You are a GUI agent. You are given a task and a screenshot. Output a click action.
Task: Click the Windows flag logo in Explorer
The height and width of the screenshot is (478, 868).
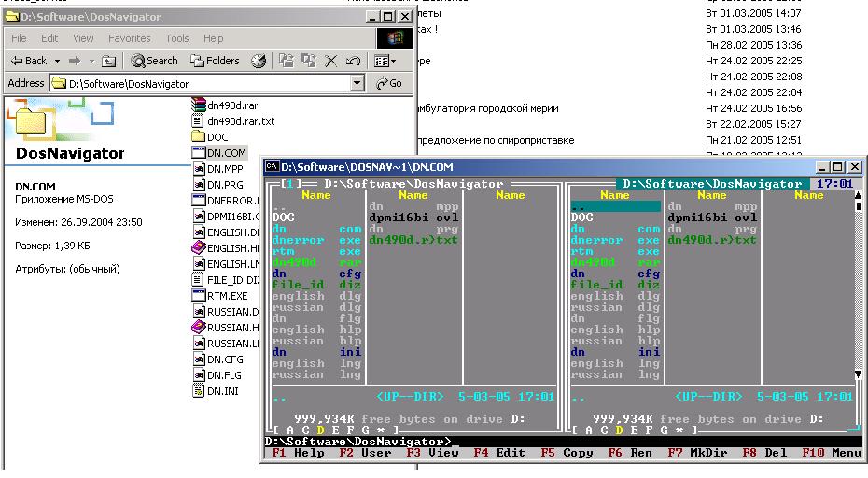point(394,37)
